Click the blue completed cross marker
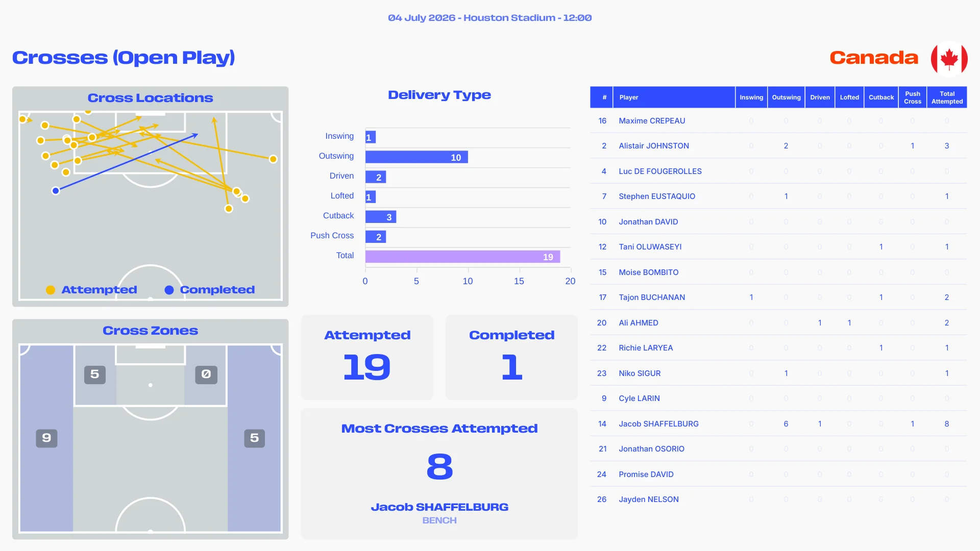 tap(56, 191)
